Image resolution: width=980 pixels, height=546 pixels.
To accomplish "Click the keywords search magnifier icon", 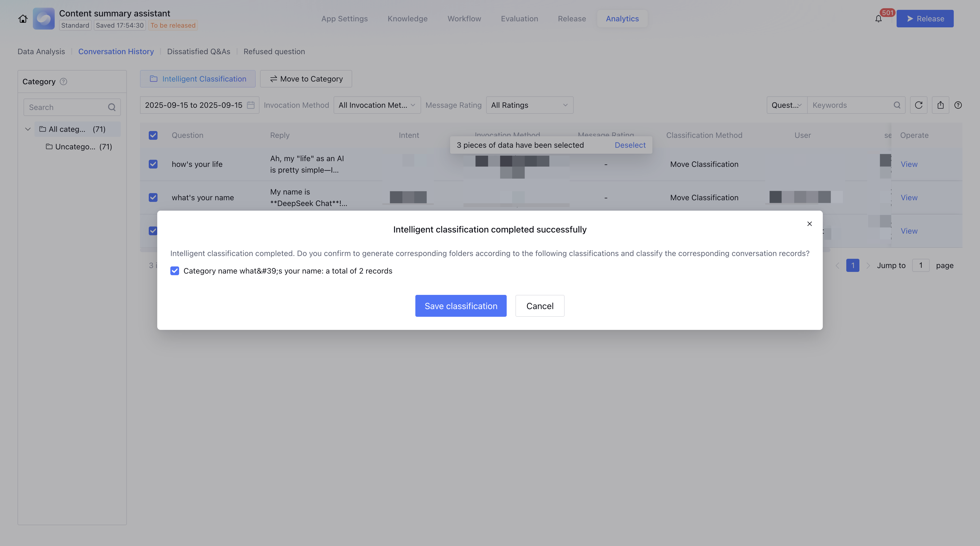I will 897,105.
